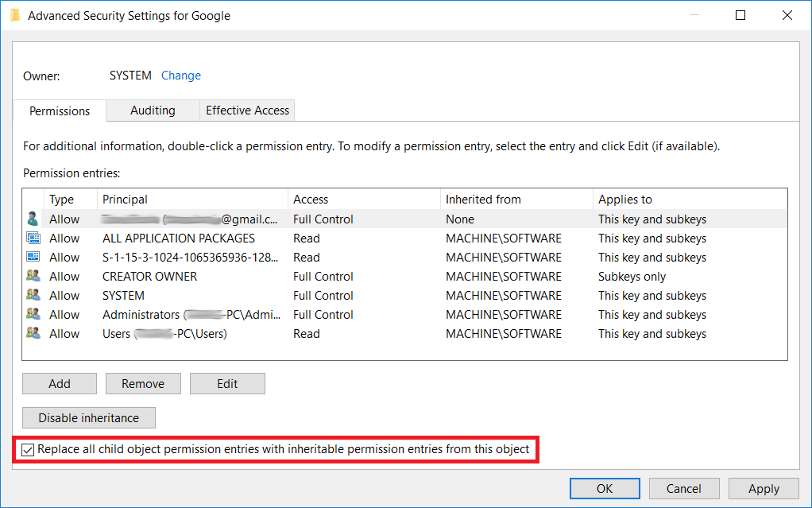Click the Disable inheritance button
Image resolution: width=812 pixels, height=508 pixels.
pos(88,418)
